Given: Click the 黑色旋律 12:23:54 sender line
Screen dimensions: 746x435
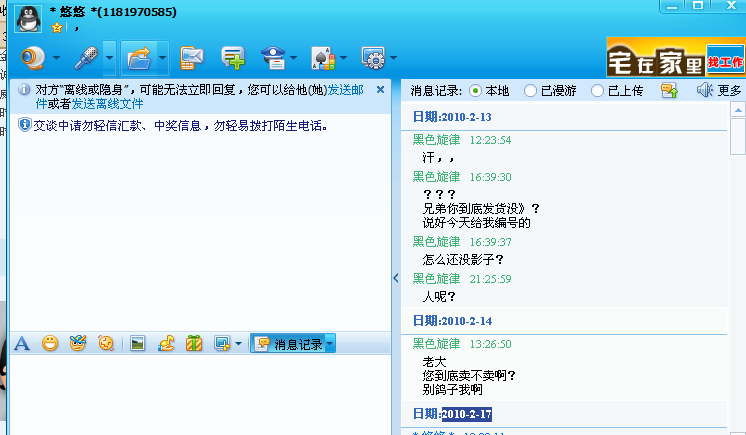Looking at the screenshot, I should coord(461,140).
